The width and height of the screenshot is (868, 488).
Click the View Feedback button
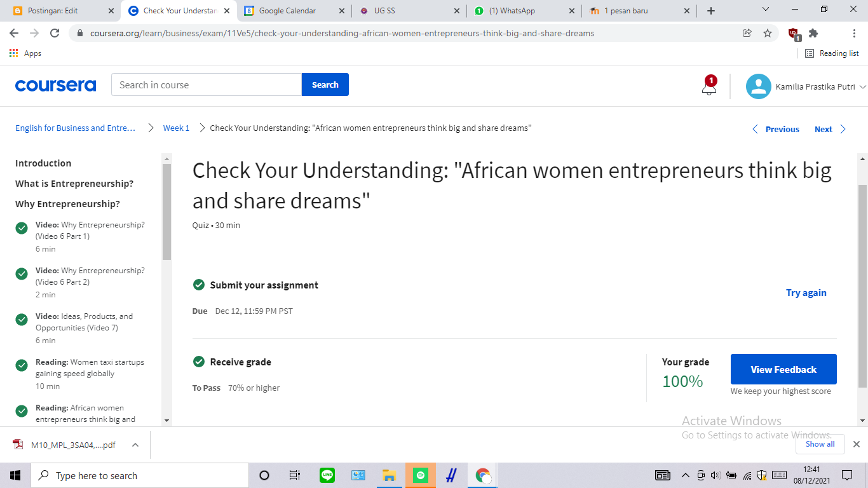(783, 369)
